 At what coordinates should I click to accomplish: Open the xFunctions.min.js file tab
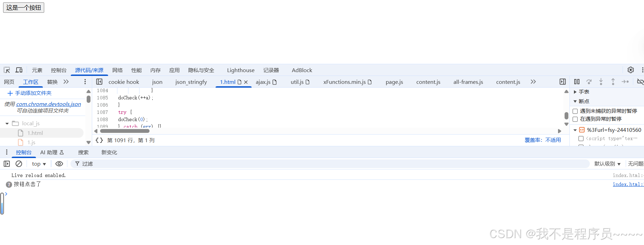pos(347,82)
